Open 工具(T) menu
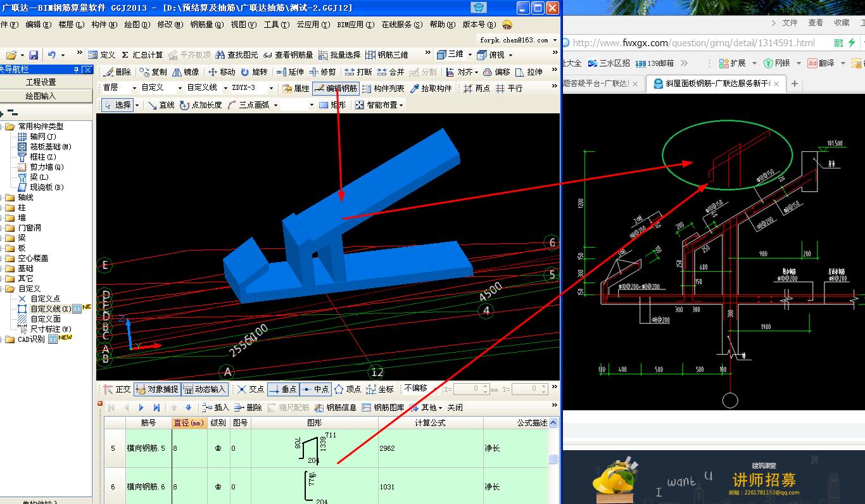Viewport: 865px width, 504px height. pos(277,25)
